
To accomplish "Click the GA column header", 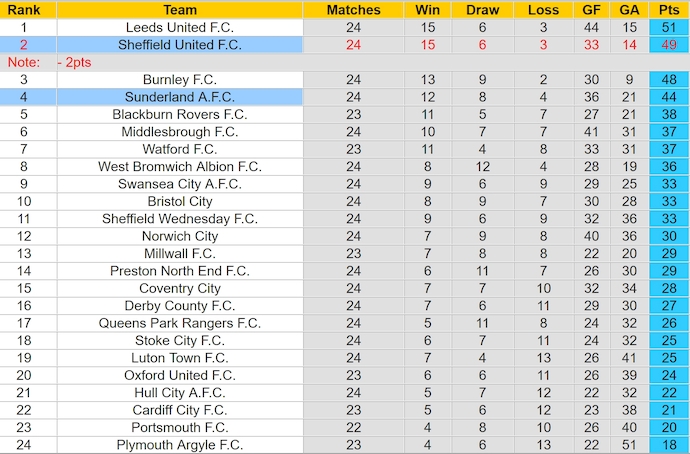I will 629,10.
